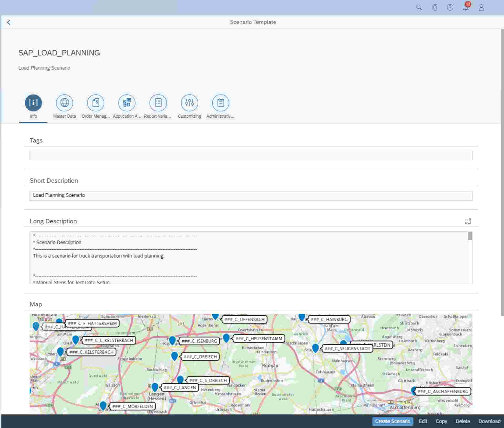Open the notifications bell icon
The height and width of the screenshot is (428, 504).
pyautogui.click(x=466, y=7)
